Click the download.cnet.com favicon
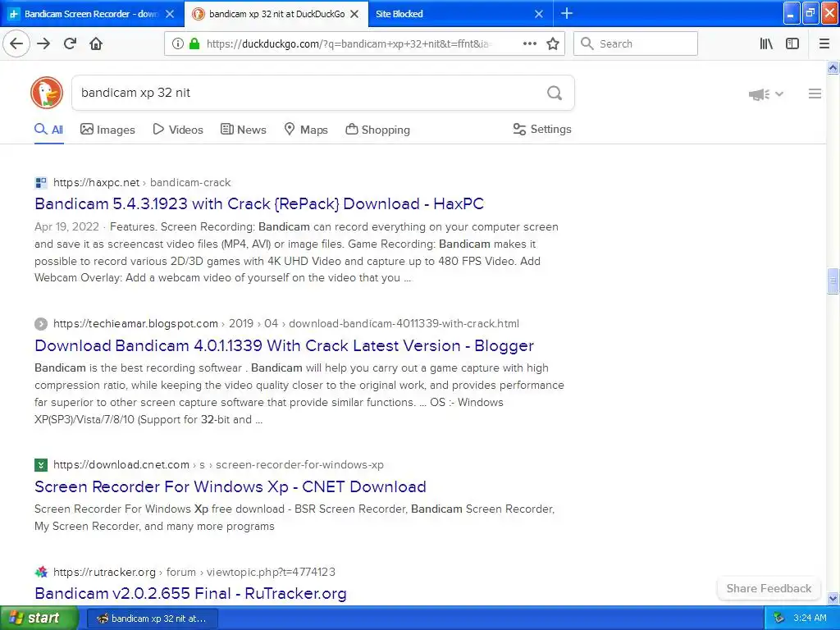 click(41, 464)
